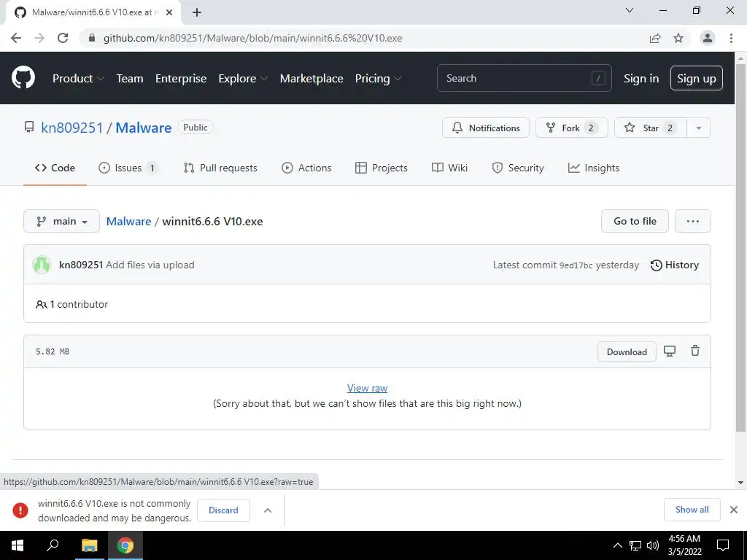
Task: Show hidden tray icons chevron
Action: [617, 545]
